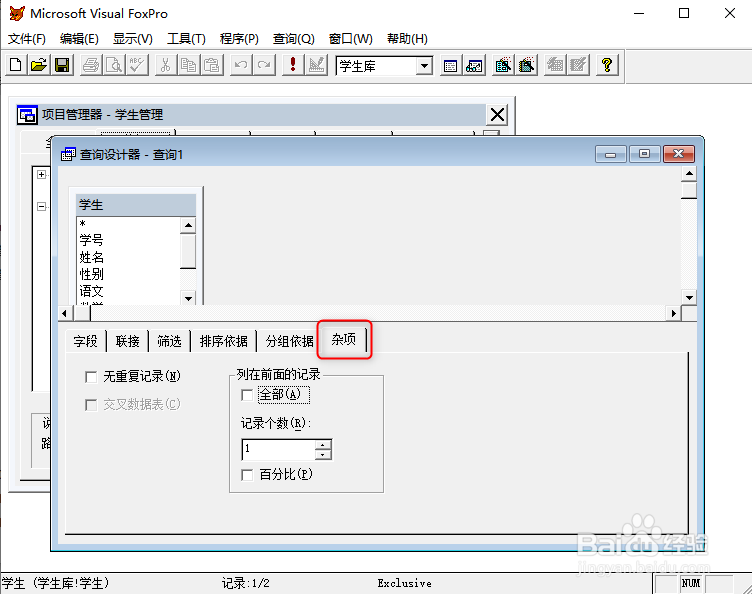
Task: Click the Spelling ABC check icon
Action: click(137, 65)
